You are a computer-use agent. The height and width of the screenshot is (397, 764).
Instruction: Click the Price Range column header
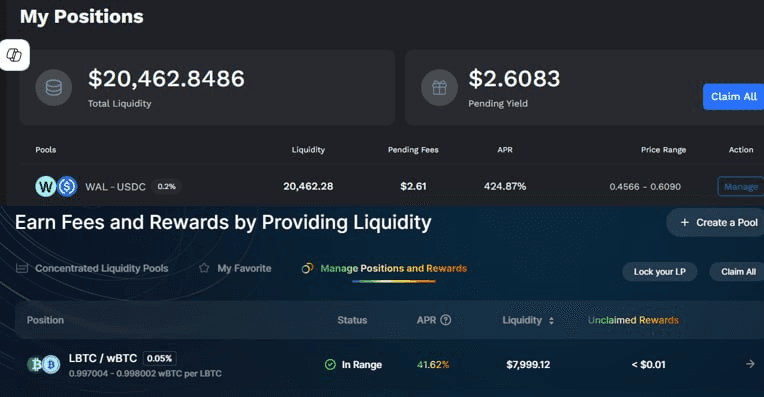[x=663, y=150]
